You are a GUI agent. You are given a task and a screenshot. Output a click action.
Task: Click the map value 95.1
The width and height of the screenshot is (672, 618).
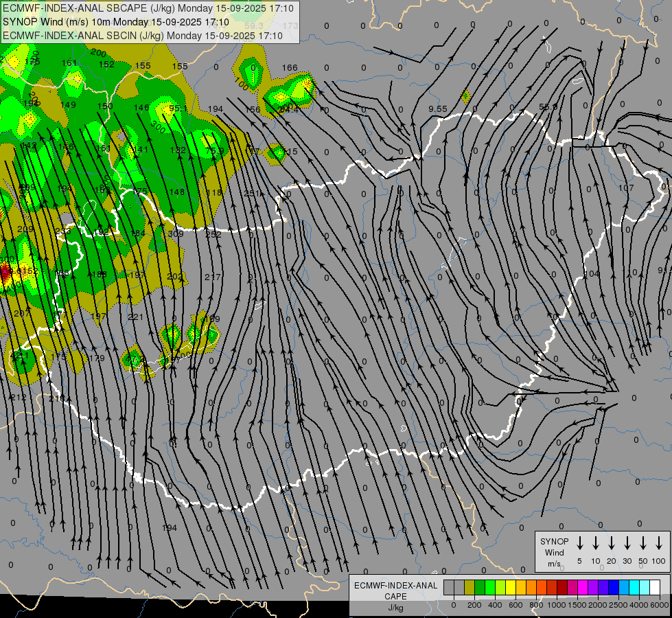(x=178, y=108)
